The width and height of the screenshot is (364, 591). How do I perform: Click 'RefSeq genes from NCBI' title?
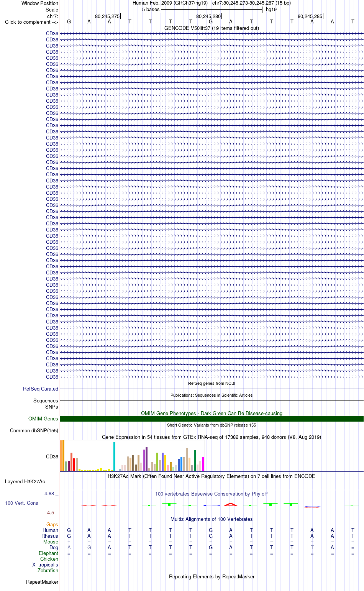click(212, 383)
